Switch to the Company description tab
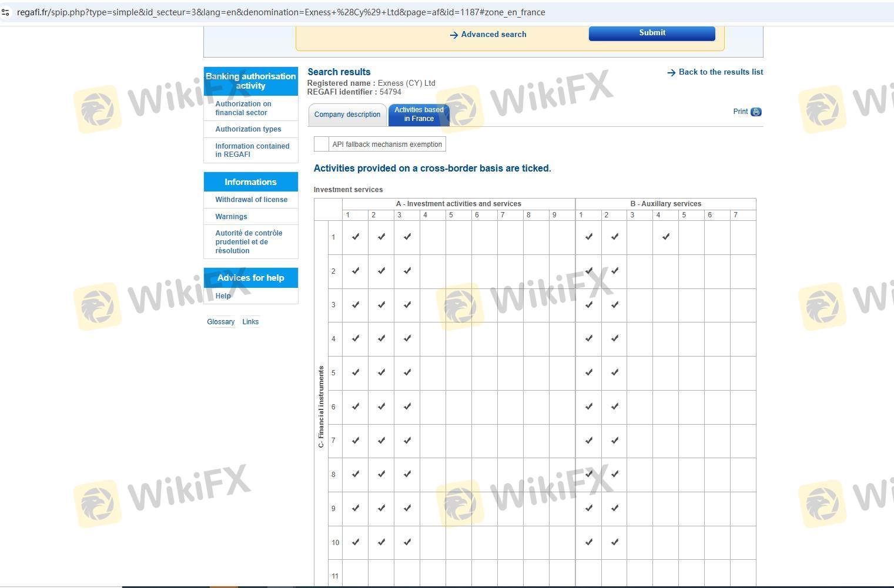Viewport: 894px width, 588px height. click(347, 115)
